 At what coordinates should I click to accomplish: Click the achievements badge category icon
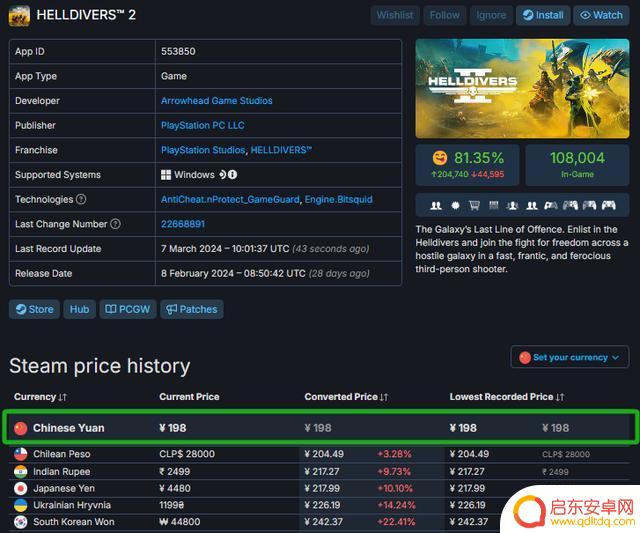pos(455,205)
